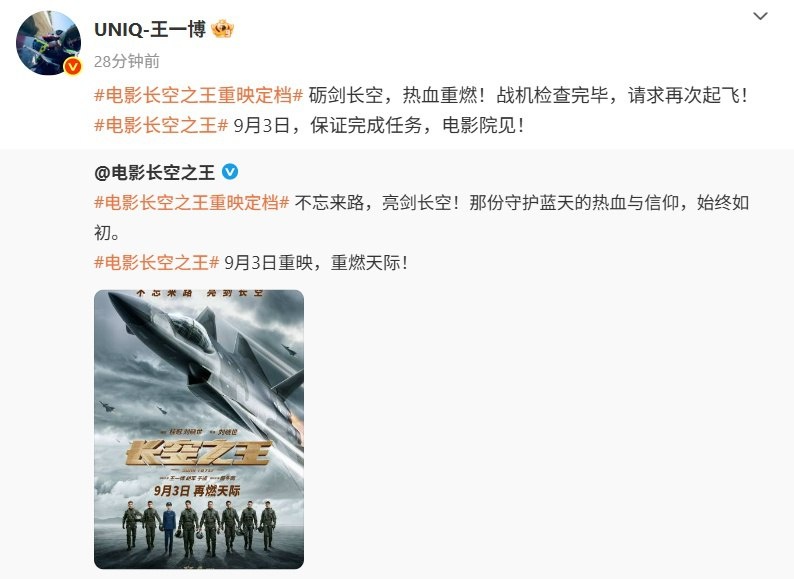Open #电影长空之王重映定档# hashtag in reposted post
The image size is (794, 579).
point(191,203)
